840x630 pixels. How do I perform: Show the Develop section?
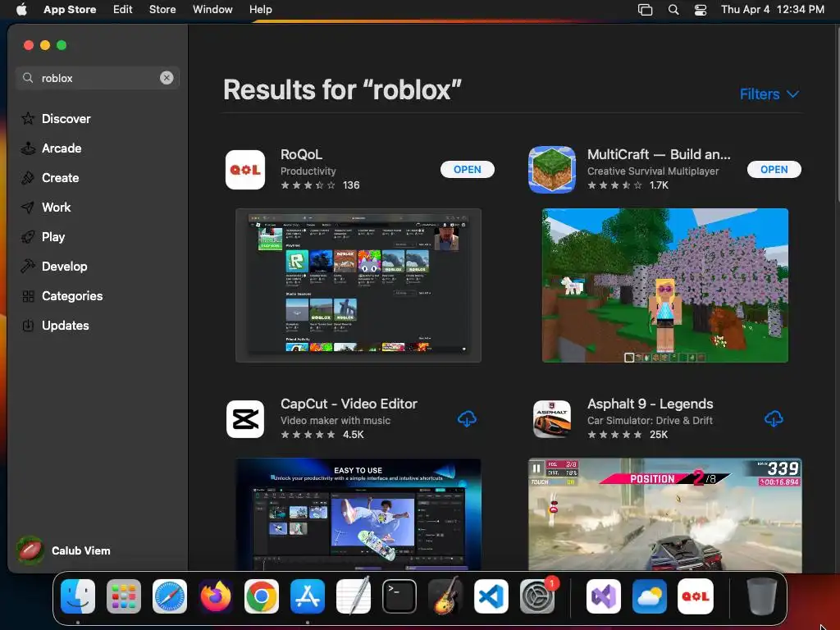pos(98,267)
